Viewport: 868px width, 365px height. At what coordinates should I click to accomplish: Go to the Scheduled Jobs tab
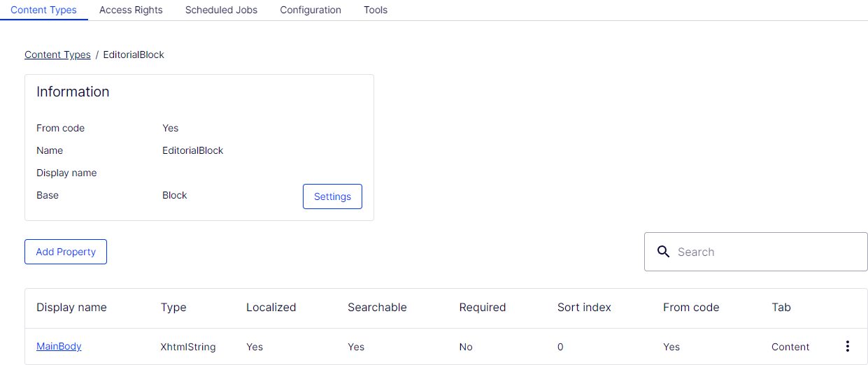221,10
